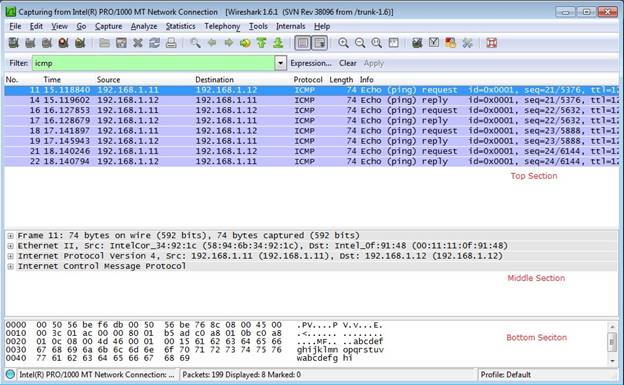
Task: Open the Analyze menu
Action: click(144, 26)
